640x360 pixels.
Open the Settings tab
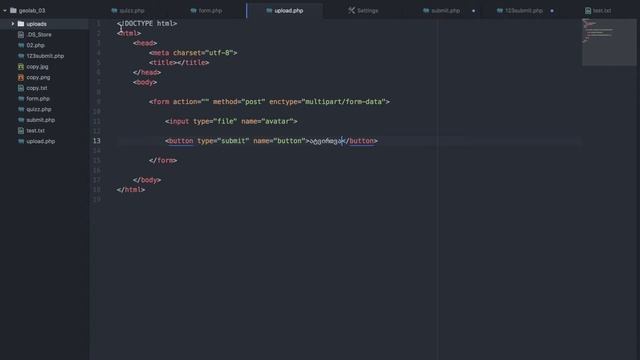363,11
